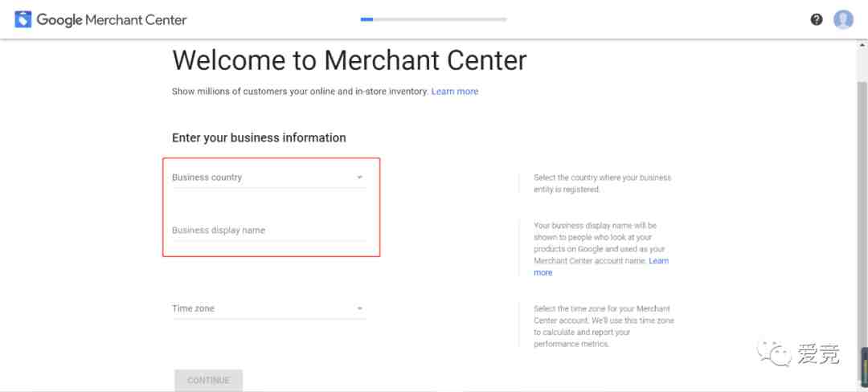Click the Time zone dropdown arrow
Viewport: 868px width, 392px height.
(x=360, y=308)
